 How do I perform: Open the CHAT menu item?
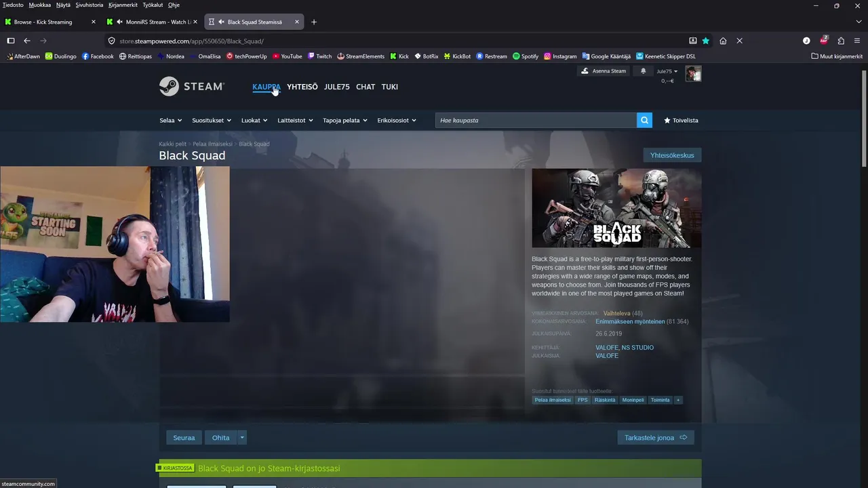click(x=366, y=87)
